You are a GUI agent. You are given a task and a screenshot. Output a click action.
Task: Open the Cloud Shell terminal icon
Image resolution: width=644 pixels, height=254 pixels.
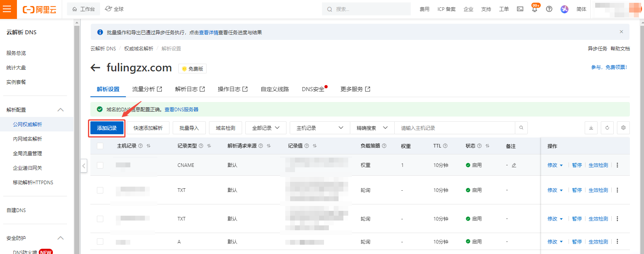click(520, 9)
